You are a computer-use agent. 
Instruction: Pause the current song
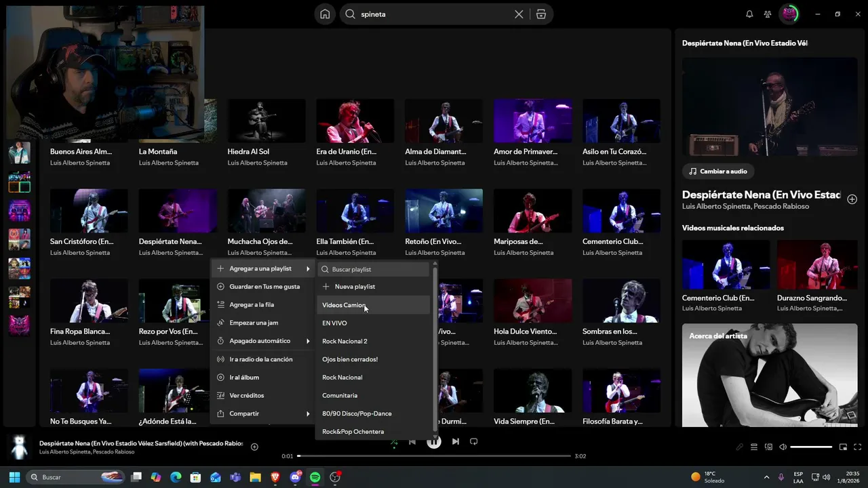click(x=434, y=442)
